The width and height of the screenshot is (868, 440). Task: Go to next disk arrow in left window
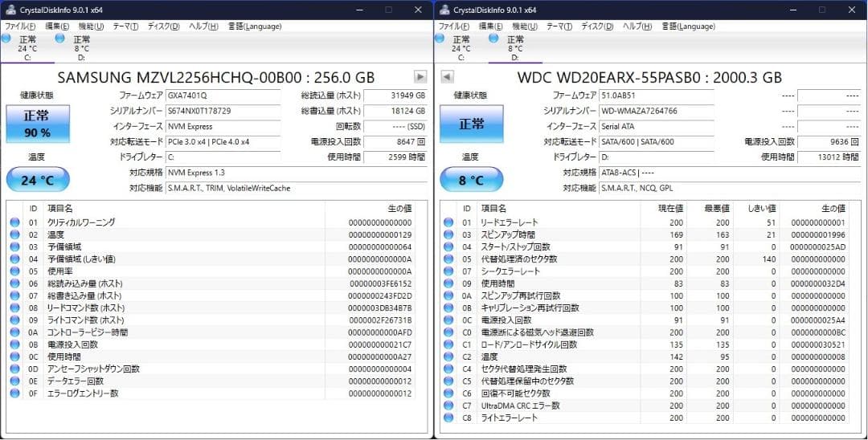(420, 77)
